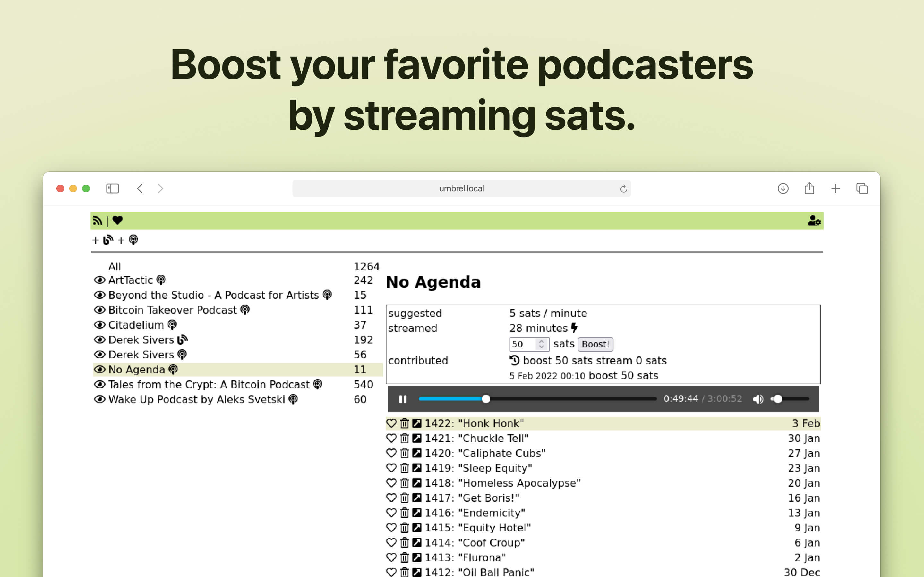The height and width of the screenshot is (577, 924).
Task: Toggle visibility of the Citadelium feed
Action: (x=100, y=324)
